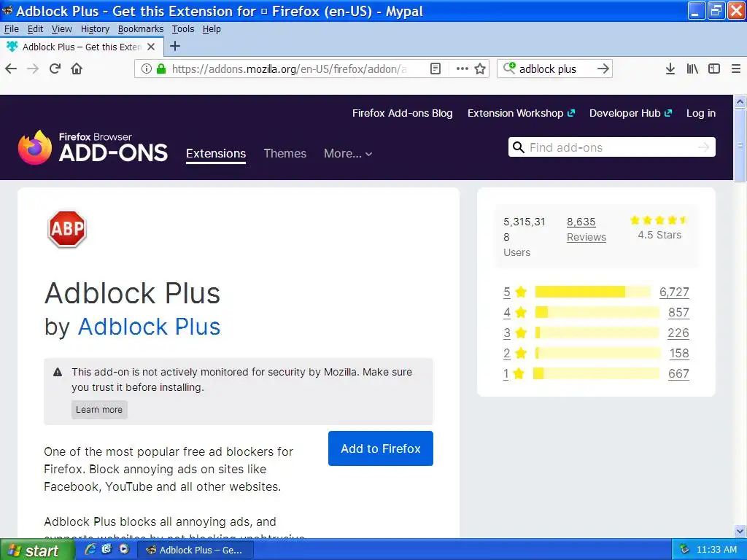Submit the adblock plus search arrow
Image resolution: width=747 pixels, height=560 pixels.
[x=603, y=69]
